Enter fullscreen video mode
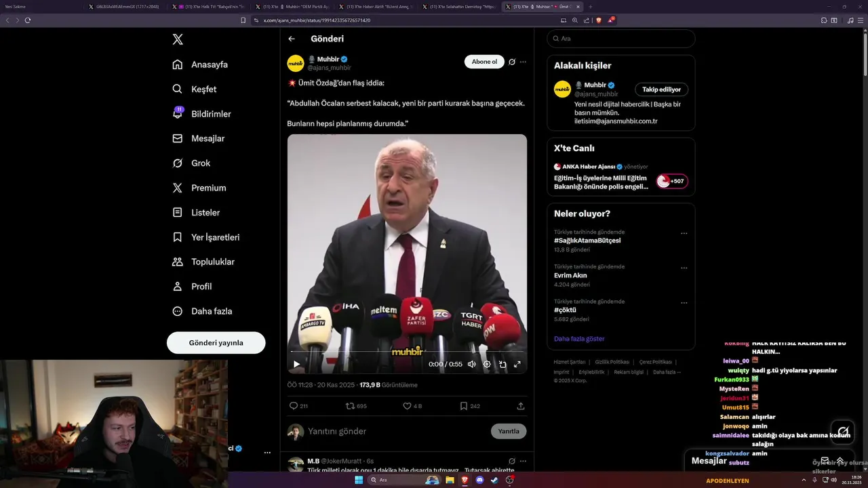868x488 pixels. 517,364
